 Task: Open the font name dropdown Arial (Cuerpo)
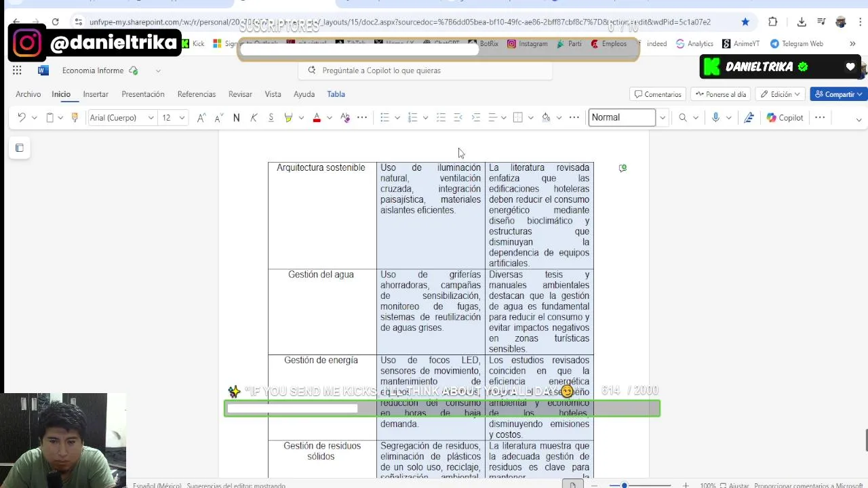click(122, 118)
